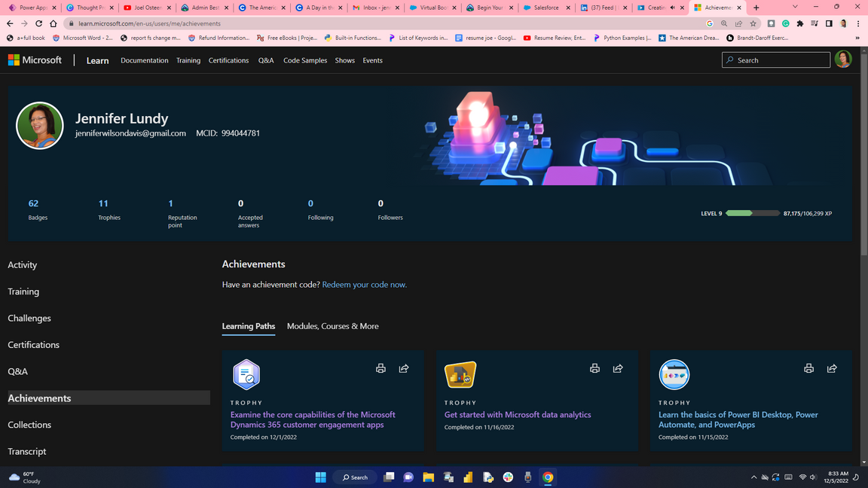Bookmark this page with the star icon
This screenshot has height=488, width=868.
pyautogui.click(x=753, y=24)
